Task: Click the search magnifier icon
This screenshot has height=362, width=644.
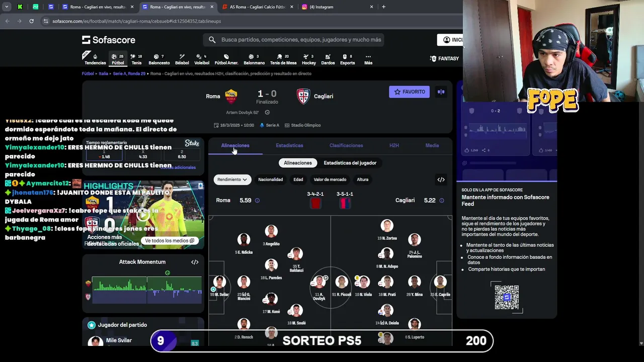Action: click(212, 40)
